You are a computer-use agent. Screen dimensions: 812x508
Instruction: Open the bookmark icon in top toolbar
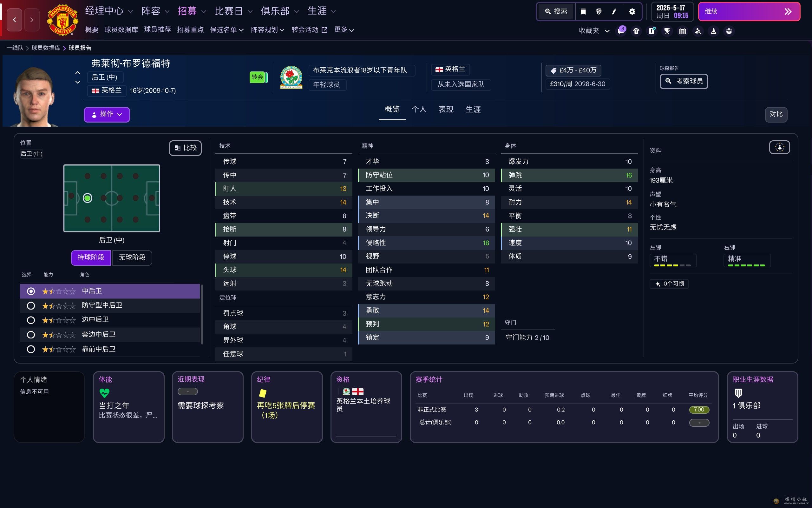[x=583, y=12]
